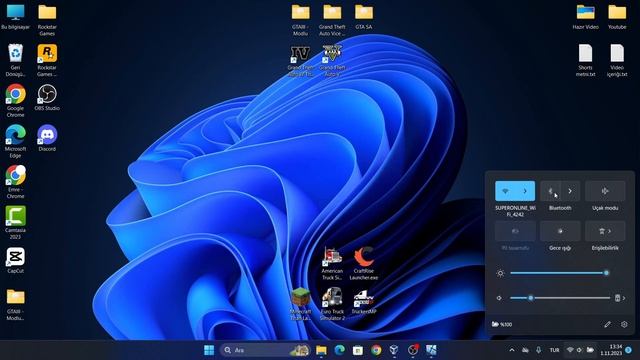Open Microsoft Edge from the taskbar
The height and width of the screenshot is (360, 640).
(x=339, y=350)
